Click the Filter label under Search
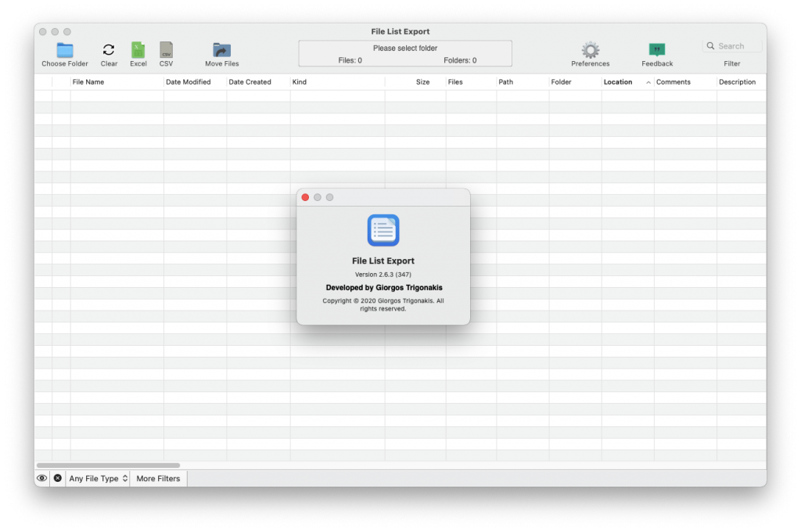This screenshot has width=801, height=532. pos(731,63)
